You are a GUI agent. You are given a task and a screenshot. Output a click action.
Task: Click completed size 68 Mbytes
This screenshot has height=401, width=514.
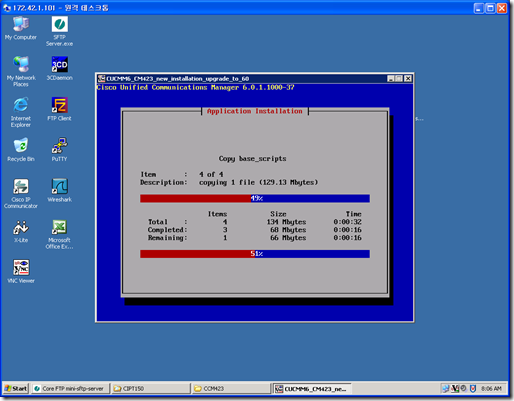[x=288, y=230]
